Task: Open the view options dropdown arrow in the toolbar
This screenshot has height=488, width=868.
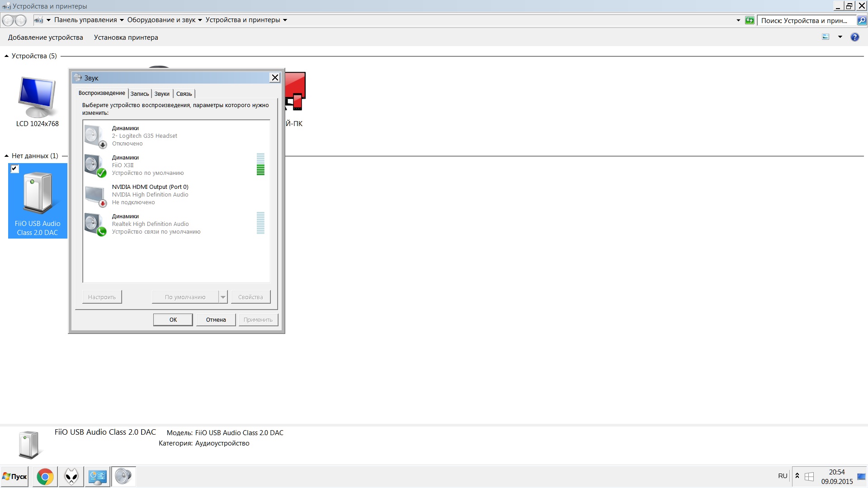Action: pos(840,37)
